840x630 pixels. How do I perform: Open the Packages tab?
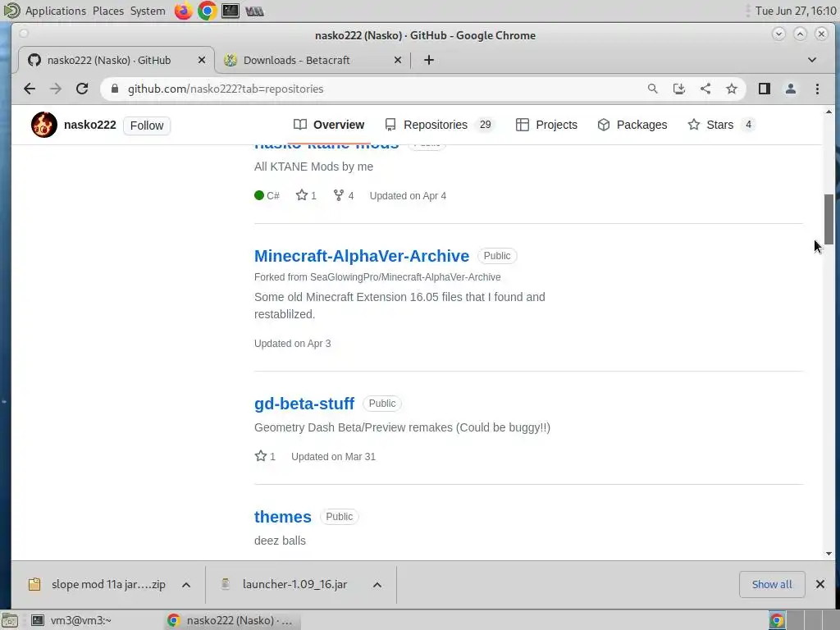coord(632,125)
